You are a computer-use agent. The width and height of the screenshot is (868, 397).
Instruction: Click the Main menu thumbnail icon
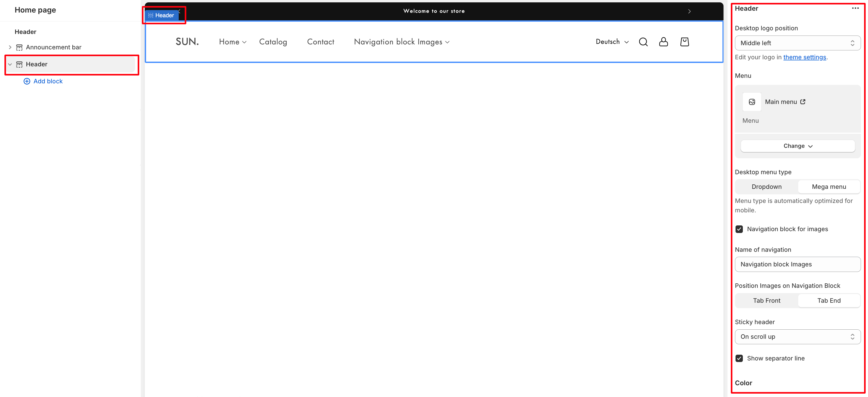752,102
